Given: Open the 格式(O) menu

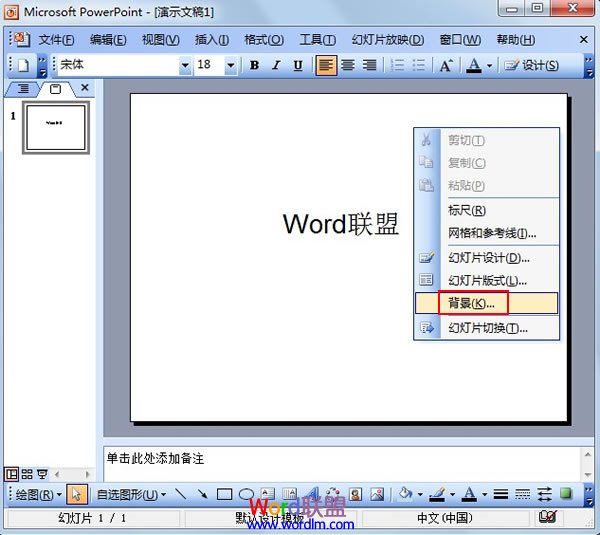Looking at the screenshot, I should (x=264, y=40).
